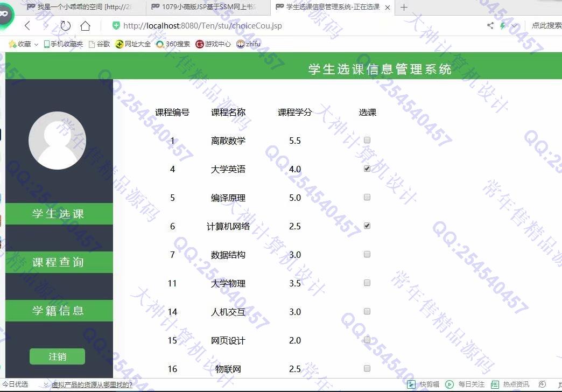Switch to 1079小薇版JSP tab

[x=208, y=7]
